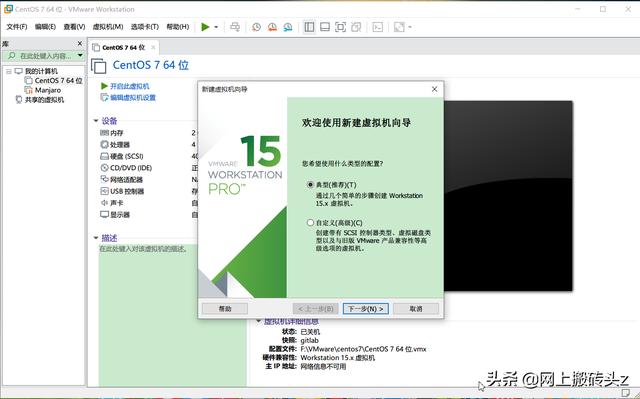This screenshot has height=399, width=640.
Task: Open the stretch display dropdown arrow
Action: coord(410,27)
